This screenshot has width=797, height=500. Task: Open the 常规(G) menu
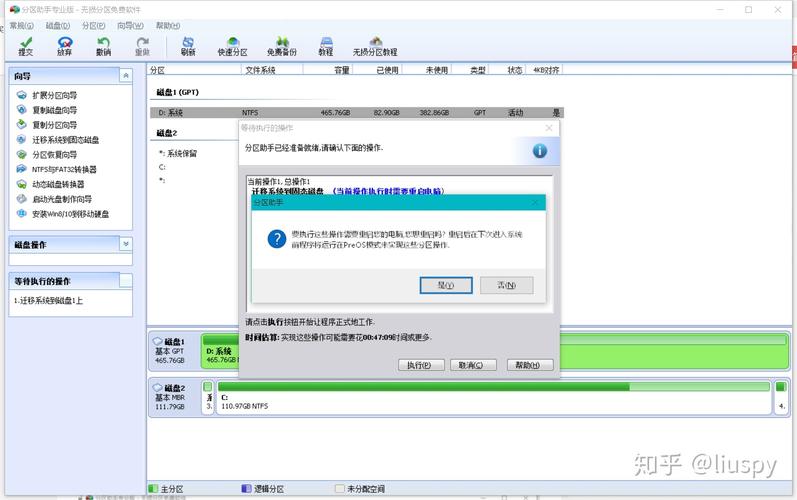(21, 25)
